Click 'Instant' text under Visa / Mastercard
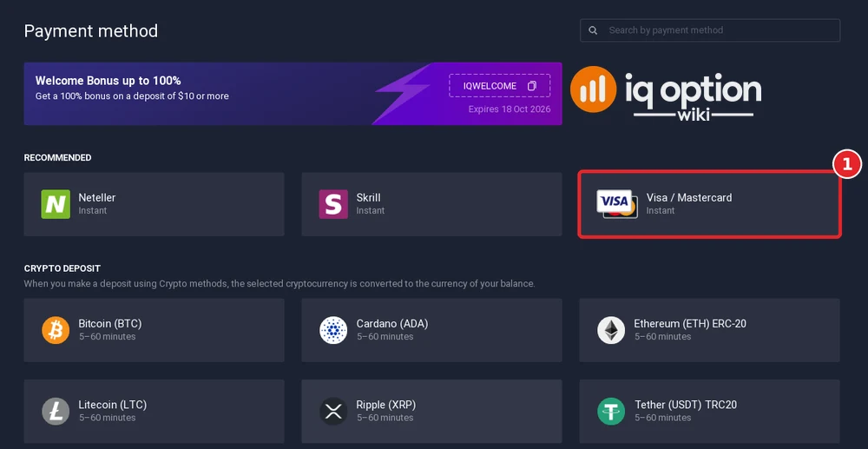 (x=661, y=211)
